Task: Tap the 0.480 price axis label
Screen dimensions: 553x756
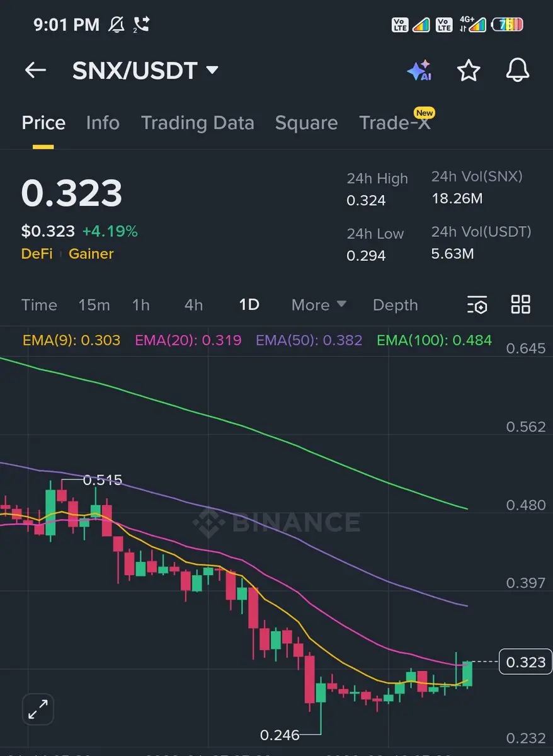Action: pos(526,505)
